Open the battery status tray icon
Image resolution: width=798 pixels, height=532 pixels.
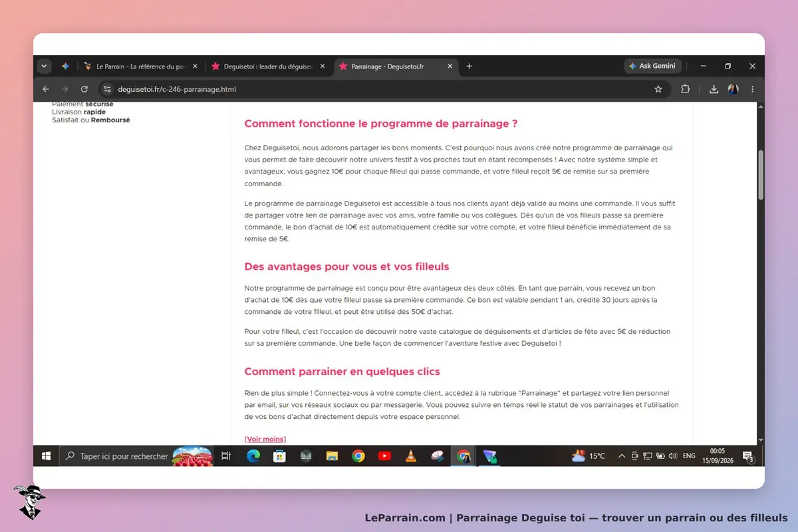(660, 456)
